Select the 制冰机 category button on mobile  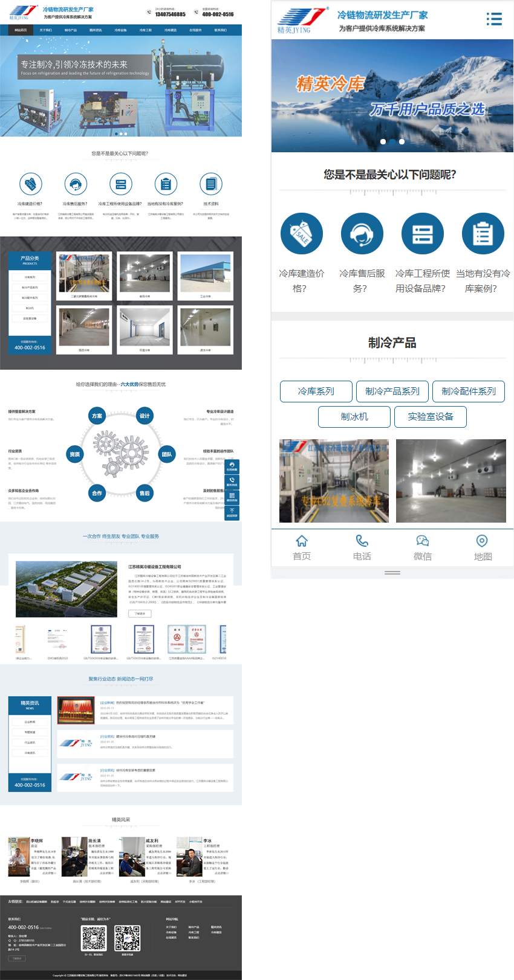point(354,417)
